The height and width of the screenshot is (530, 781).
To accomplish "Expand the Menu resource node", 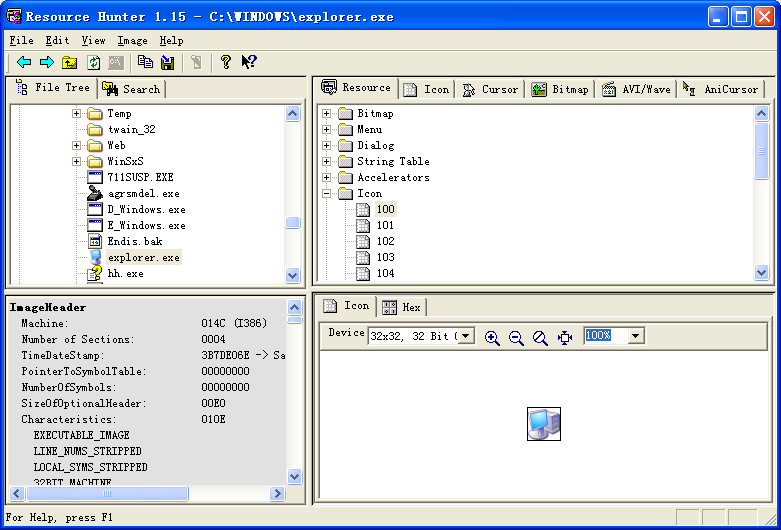I will [326, 130].
